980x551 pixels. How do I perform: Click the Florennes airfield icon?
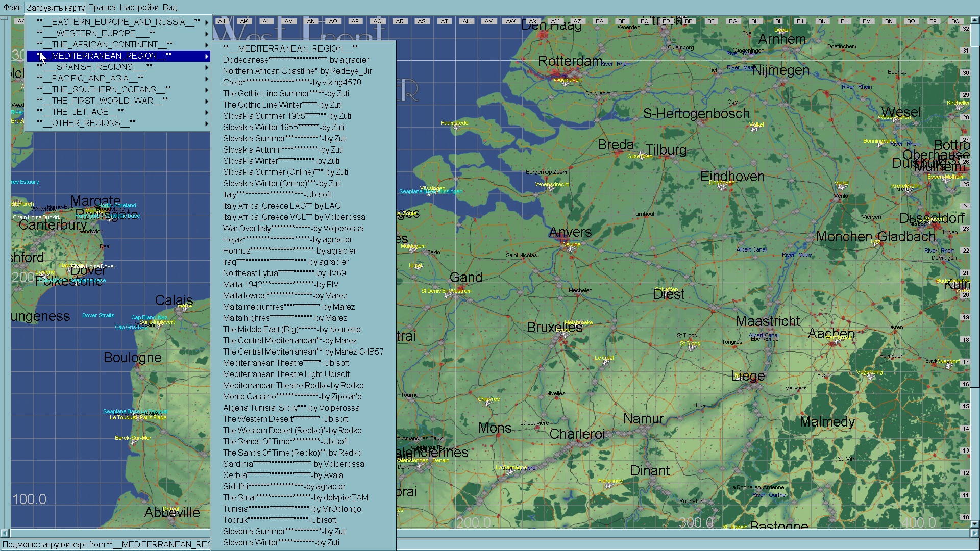click(x=608, y=486)
